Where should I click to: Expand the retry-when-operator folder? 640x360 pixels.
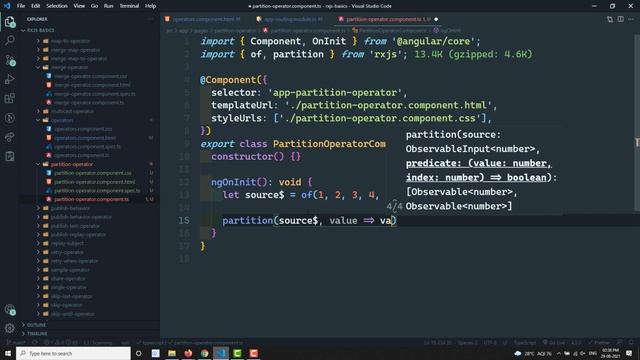(x=74, y=261)
